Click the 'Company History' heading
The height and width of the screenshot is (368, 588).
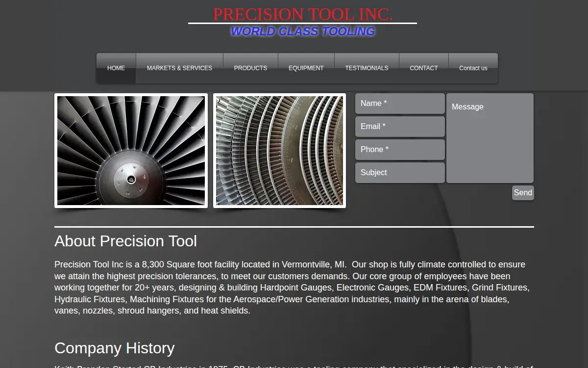114,348
